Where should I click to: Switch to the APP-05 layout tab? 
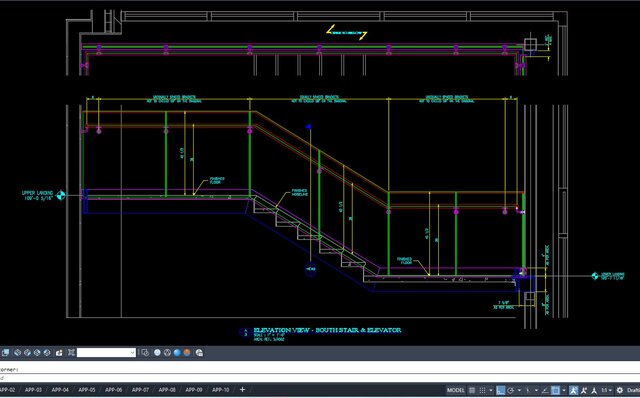[x=87, y=390]
